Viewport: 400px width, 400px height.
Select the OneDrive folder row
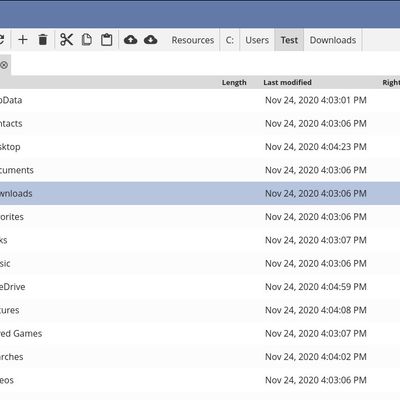(200, 287)
